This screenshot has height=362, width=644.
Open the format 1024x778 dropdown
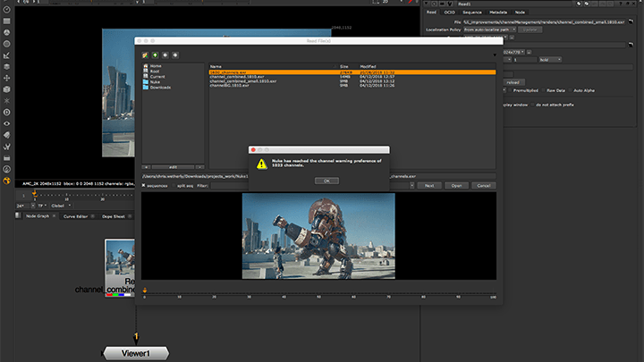coord(513,52)
